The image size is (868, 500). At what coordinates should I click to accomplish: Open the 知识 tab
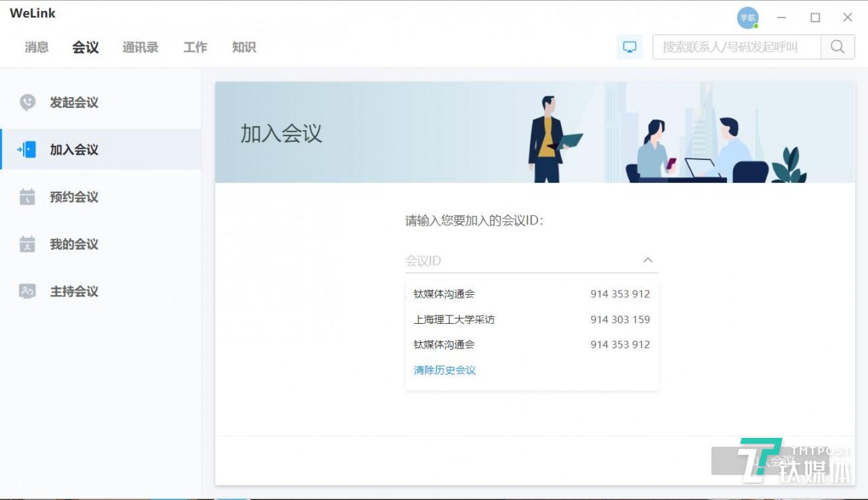(243, 47)
